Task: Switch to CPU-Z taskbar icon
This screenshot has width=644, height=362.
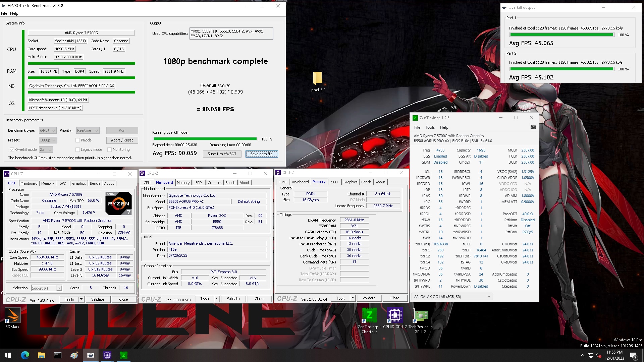Action: (107, 355)
